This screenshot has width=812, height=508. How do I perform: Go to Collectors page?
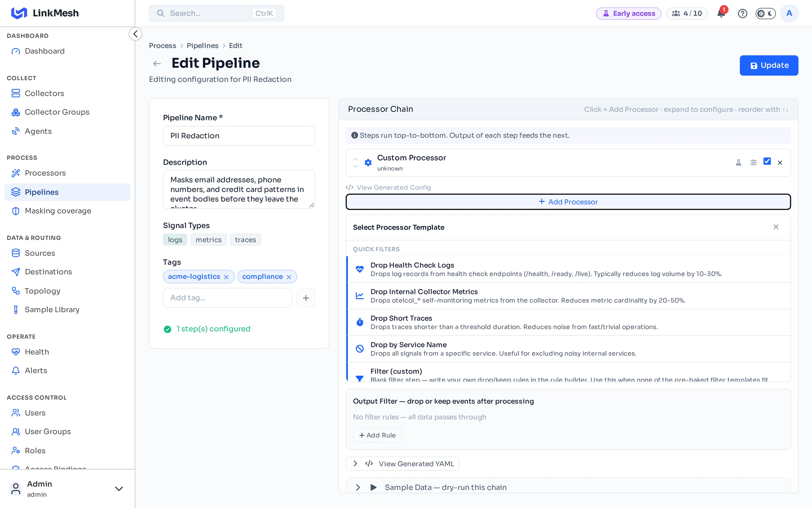pos(67,93)
